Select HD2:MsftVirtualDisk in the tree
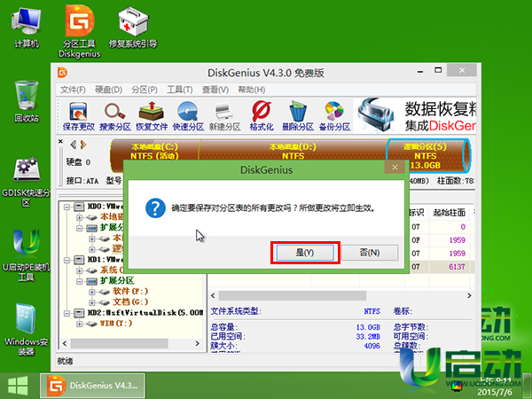The width and height of the screenshot is (532, 399). (x=145, y=313)
